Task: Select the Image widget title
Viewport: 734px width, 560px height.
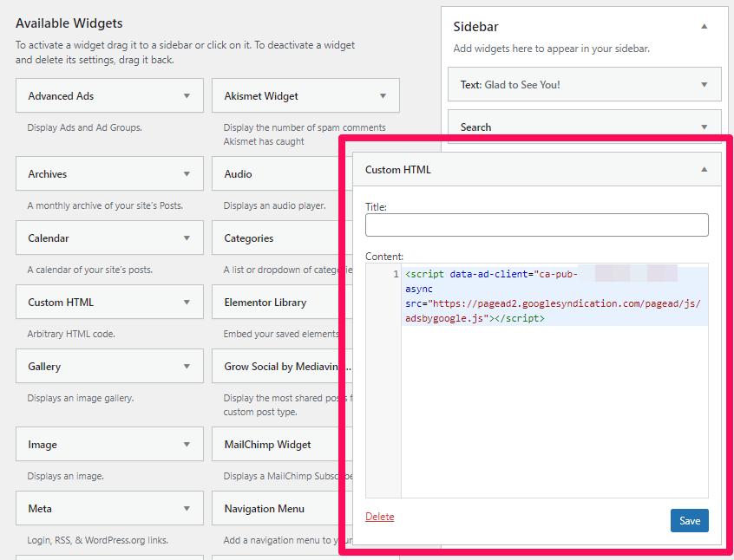Action: click(43, 445)
